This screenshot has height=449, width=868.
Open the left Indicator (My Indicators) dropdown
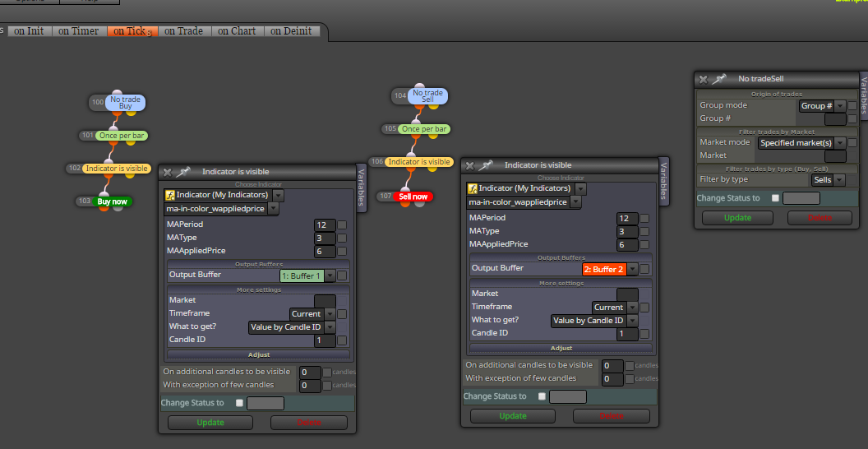278,196
